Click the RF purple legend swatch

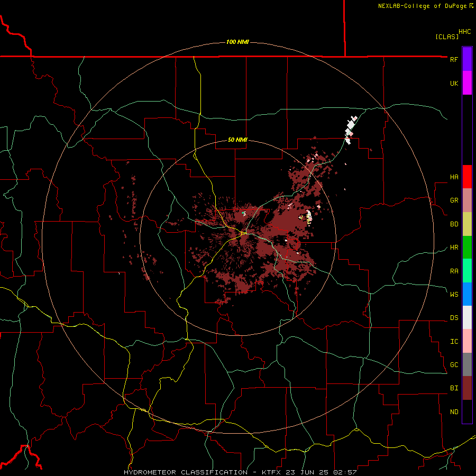(x=467, y=59)
